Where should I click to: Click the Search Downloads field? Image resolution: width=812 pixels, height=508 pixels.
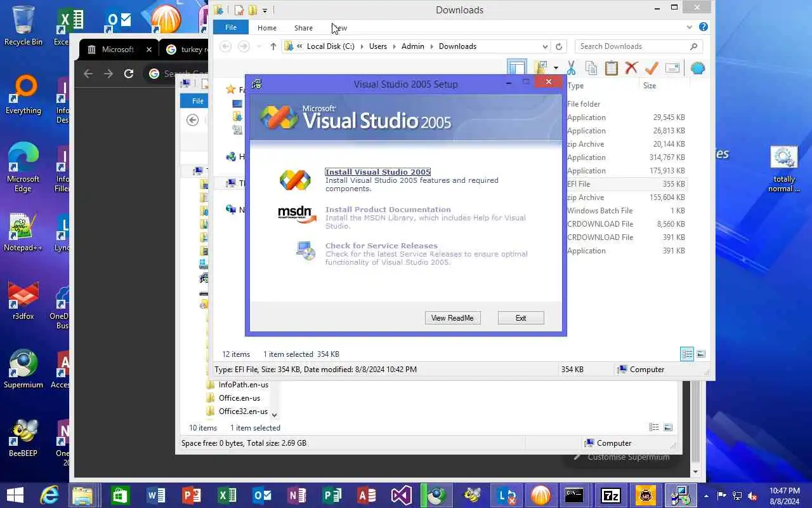coord(638,46)
